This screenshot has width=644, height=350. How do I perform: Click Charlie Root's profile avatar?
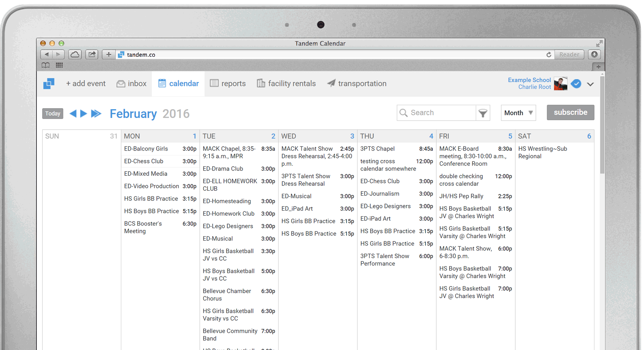click(x=560, y=83)
